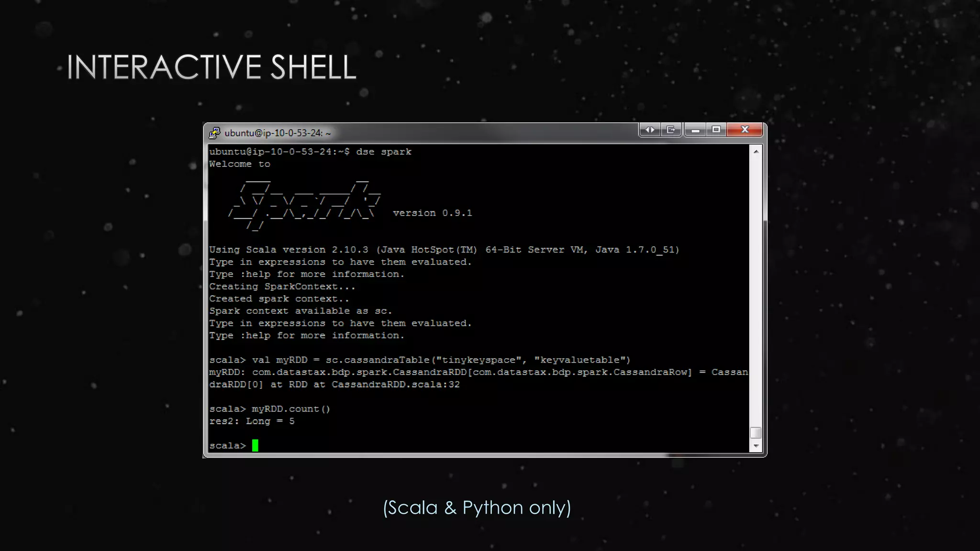This screenshot has width=980, height=551.
Task: Click the 'Spark context available as sc.' line
Action: point(301,311)
